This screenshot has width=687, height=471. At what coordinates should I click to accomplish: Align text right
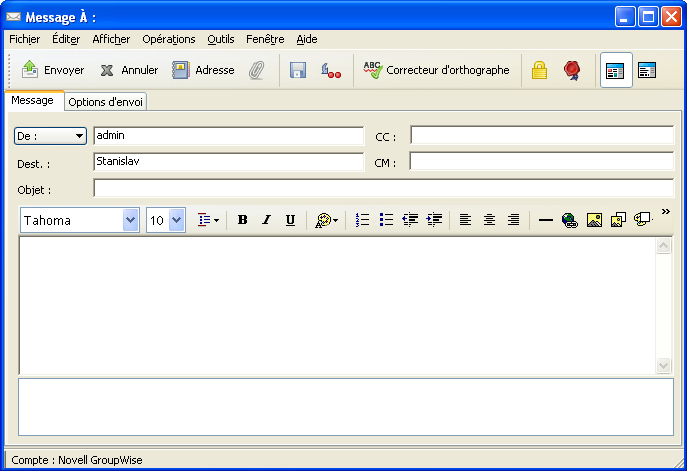pos(513,220)
